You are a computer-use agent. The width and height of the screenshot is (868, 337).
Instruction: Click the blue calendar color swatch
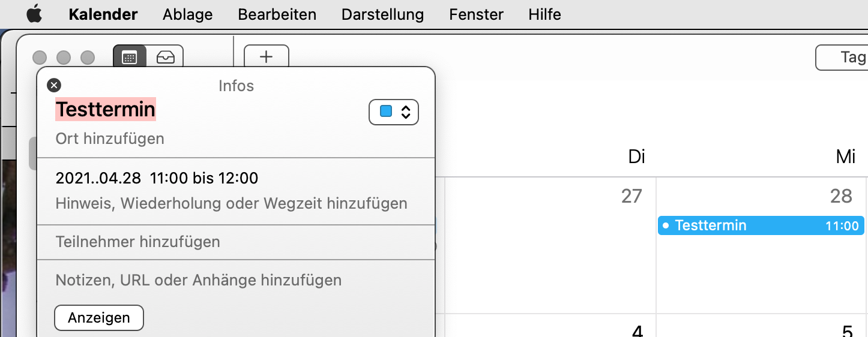click(386, 112)
